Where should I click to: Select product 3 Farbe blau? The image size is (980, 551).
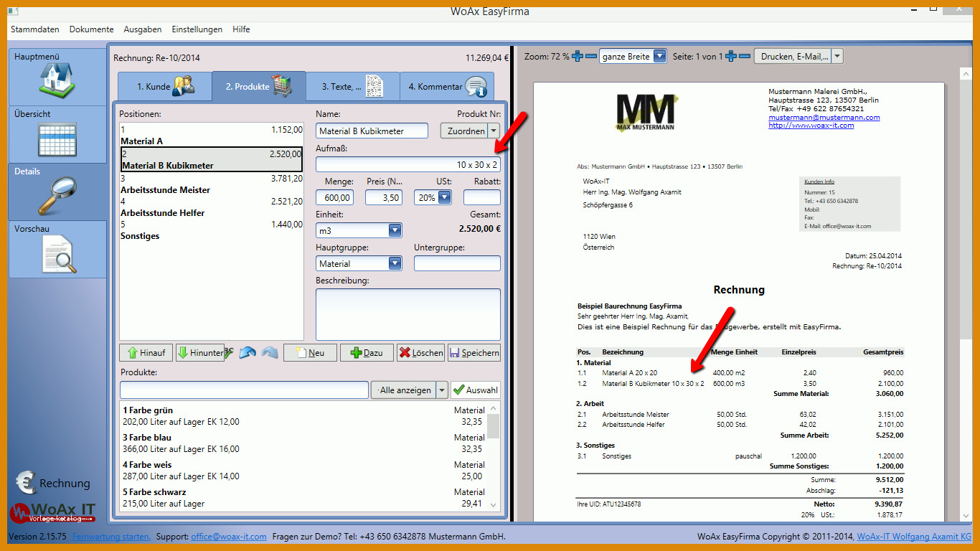click(303, 443)
